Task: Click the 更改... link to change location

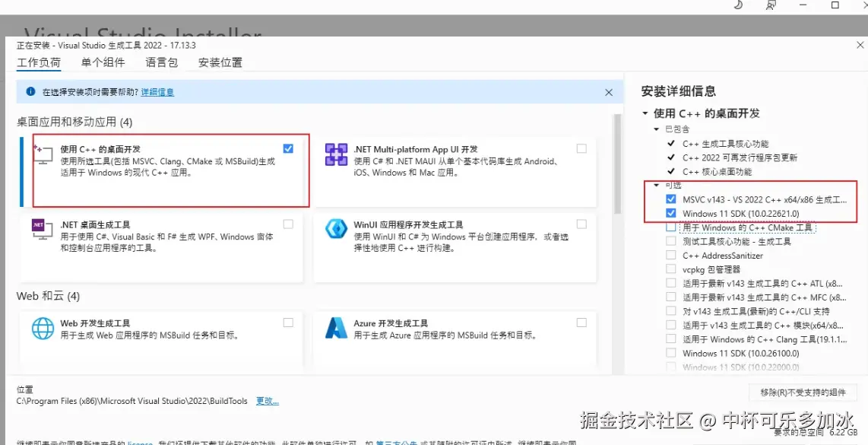Action: (268, 401)
